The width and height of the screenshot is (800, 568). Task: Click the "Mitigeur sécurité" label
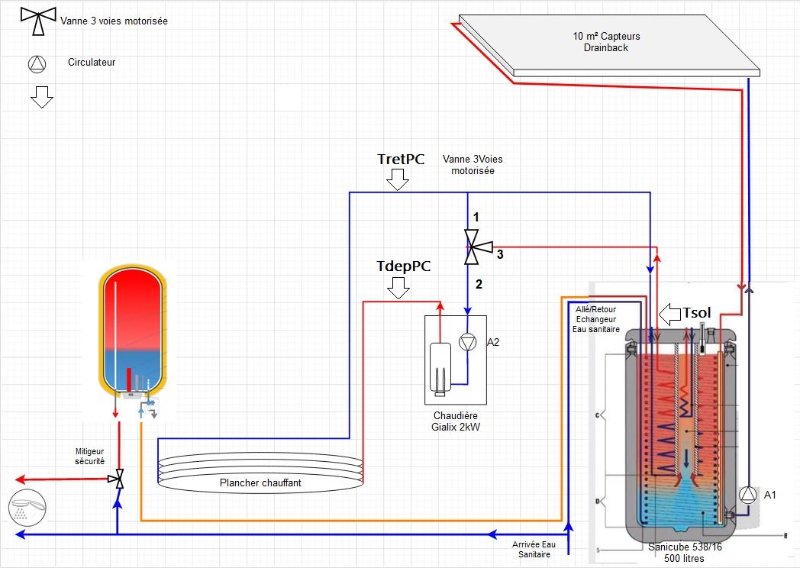[90, 456]
